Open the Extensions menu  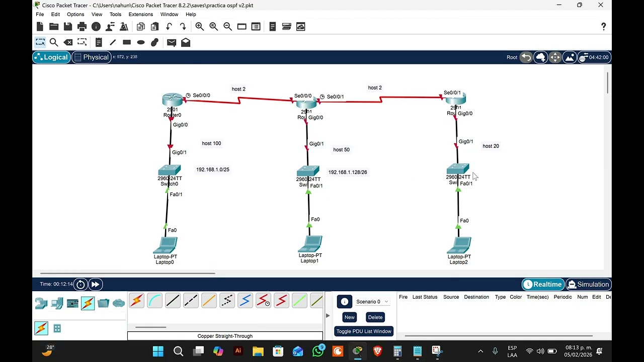(141, 15)
